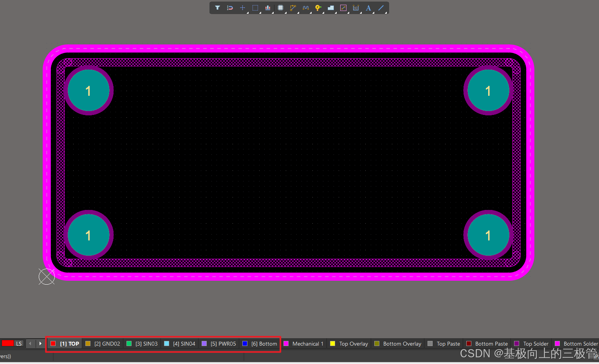Click the Top Overlay yellow color swatch

pyautogui.click(x=333, y=344)
